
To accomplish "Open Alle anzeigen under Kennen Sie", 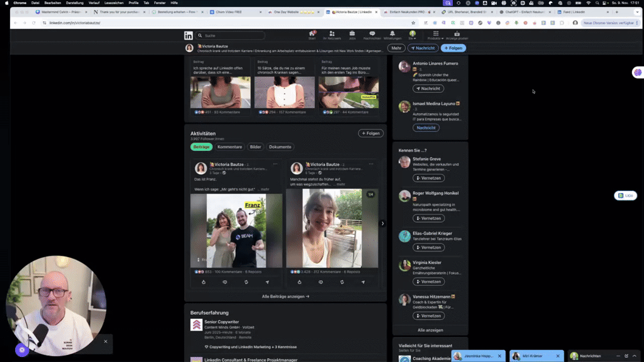I will (430, 330).
